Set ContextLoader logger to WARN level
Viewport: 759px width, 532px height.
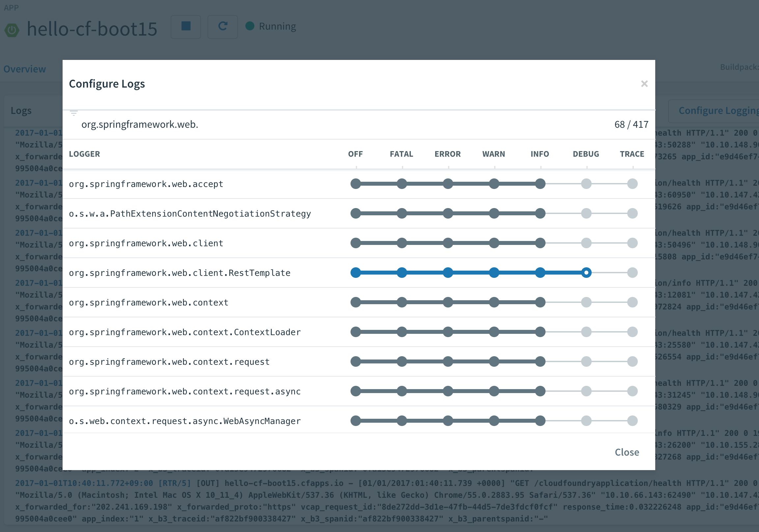(493, 332)
